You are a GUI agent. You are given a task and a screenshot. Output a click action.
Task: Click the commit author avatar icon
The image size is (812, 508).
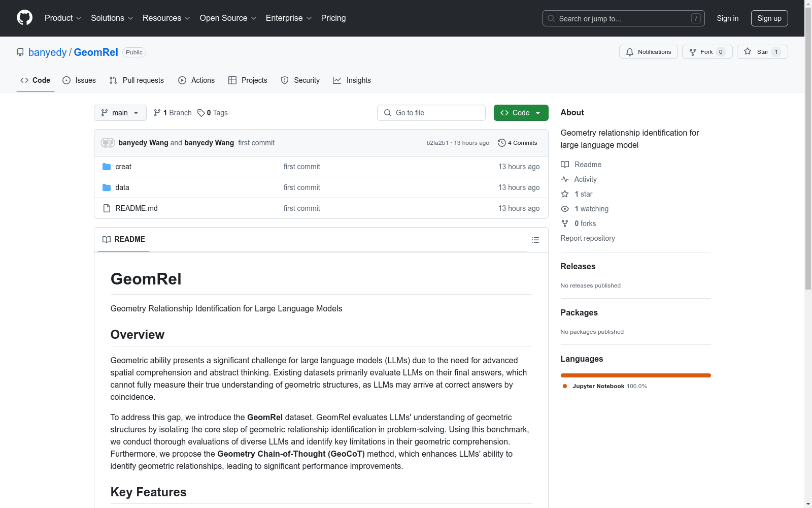tap(108, 143)
